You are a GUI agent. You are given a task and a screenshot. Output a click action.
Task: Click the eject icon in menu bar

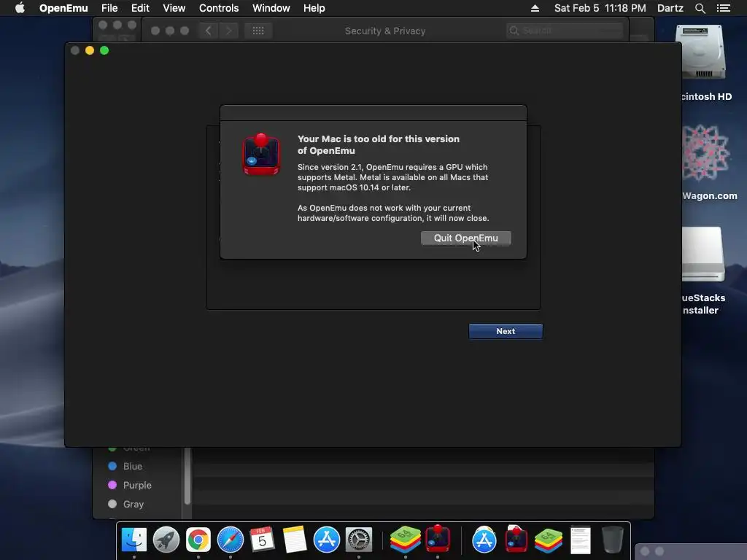pyautogui.click(x=535, y=8)
